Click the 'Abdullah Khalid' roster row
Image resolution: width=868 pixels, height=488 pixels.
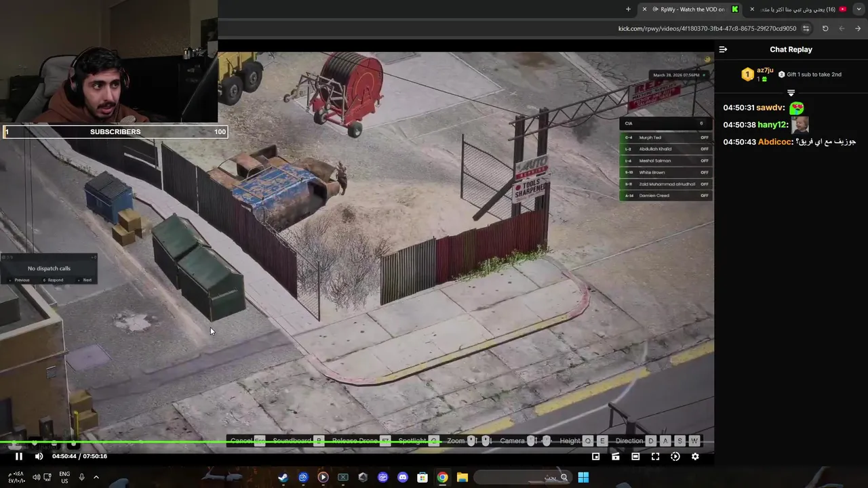(x=666, y=149)
